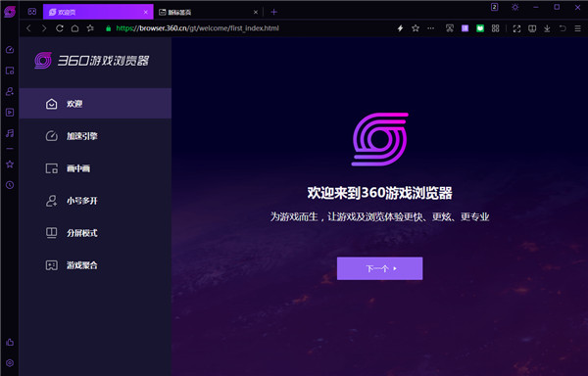The height and width of the screenshot is (376, 588).
Task: Select 画中画 in the side menu
Action: [x=95, y=168]
